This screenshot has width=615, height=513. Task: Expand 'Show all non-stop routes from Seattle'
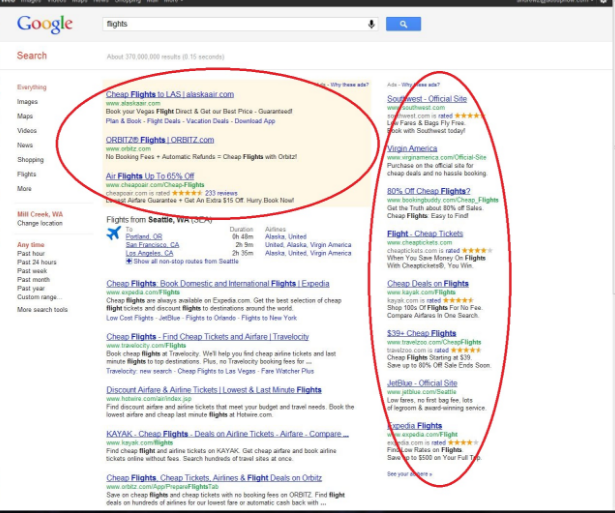click(x=182, y=261)
